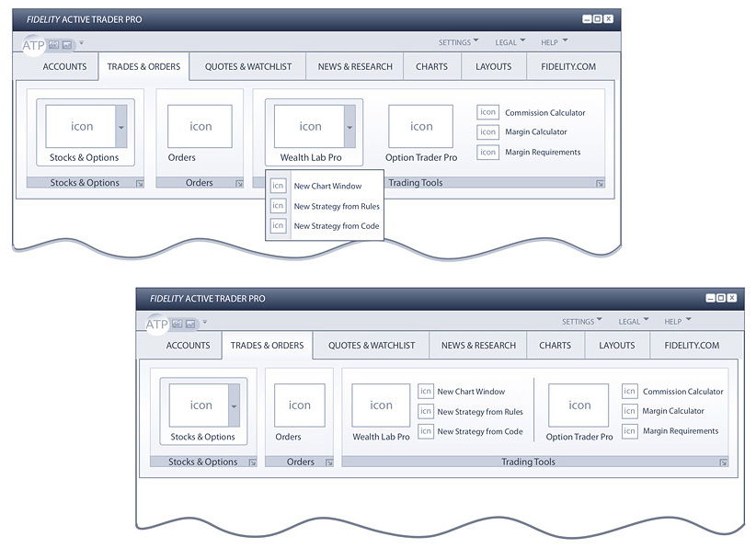Click the quick-access icon adjoining the ATP logo, upper window
This screenshot has width=756, height=548.
point(53,45)
